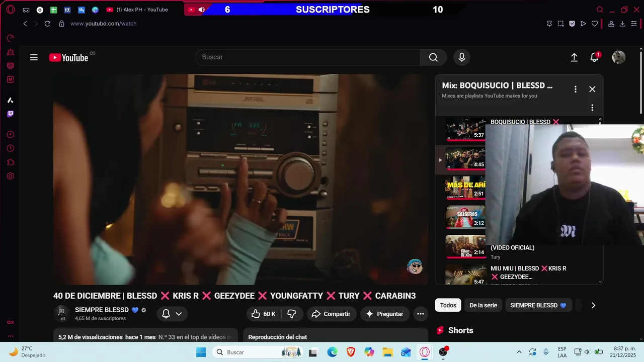Open the subscription notification bell dropdown
Viewport: 644px width, 362px height.
click(x=172, y=314)
